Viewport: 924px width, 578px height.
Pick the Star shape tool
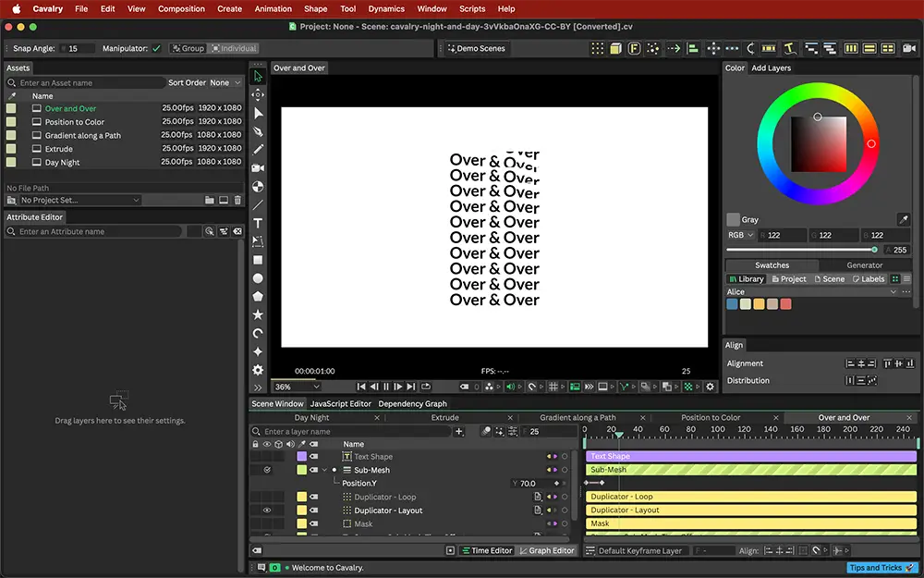click(258, 315)
